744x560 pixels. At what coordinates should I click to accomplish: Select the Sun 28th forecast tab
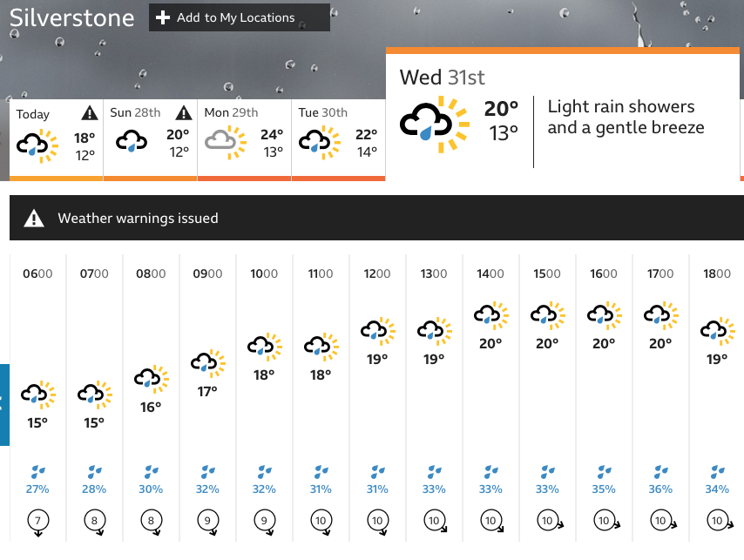[150, 138]
